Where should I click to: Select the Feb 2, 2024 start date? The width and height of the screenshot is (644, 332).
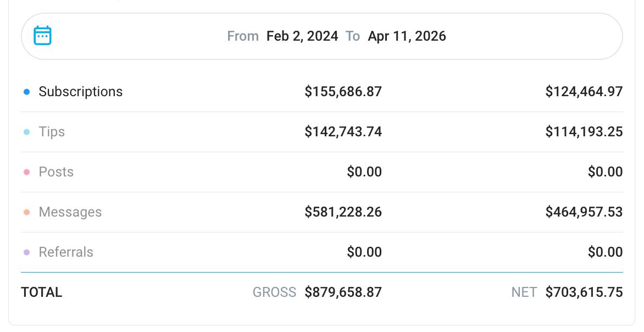click(302, 36)
